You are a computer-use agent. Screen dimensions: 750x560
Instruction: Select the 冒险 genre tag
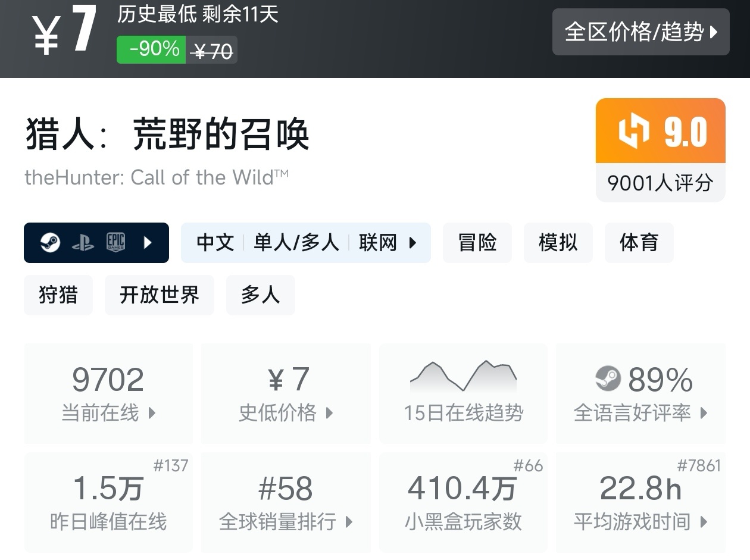point(477,243)
